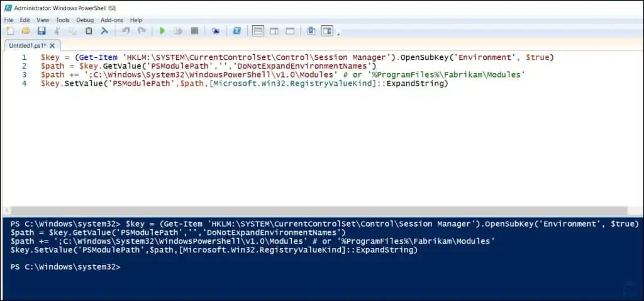Show the Command Window icon
This screenshot has height=301, width=644.
pos(311,31)
